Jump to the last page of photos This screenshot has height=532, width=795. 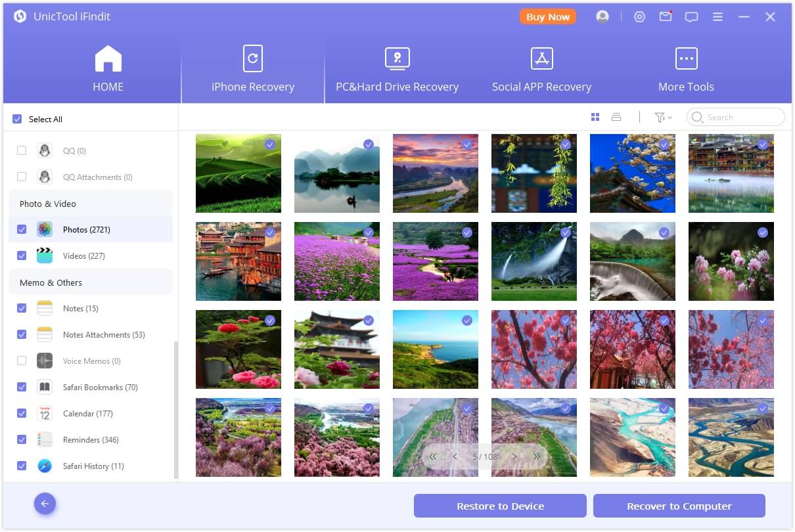click(x=536, y=456)
